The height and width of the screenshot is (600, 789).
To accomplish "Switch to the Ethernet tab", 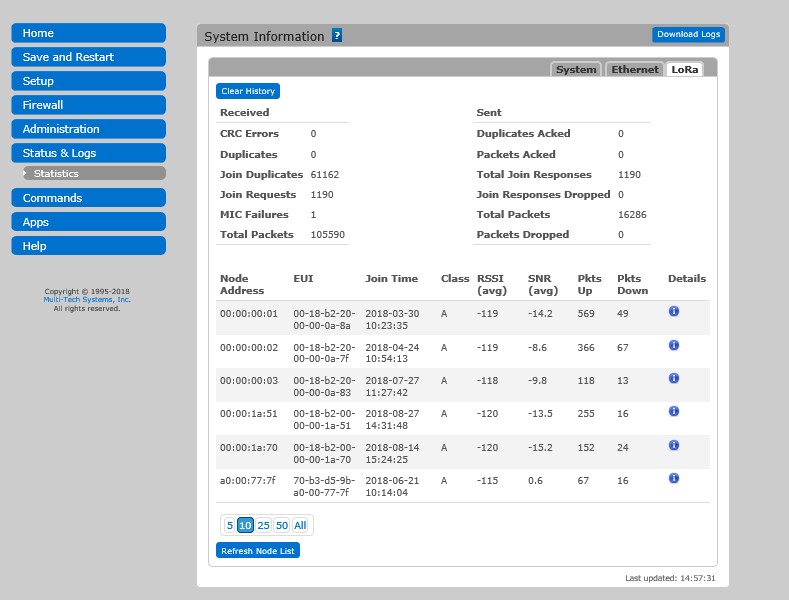I will pyautogui.click(x=635, y=69).
